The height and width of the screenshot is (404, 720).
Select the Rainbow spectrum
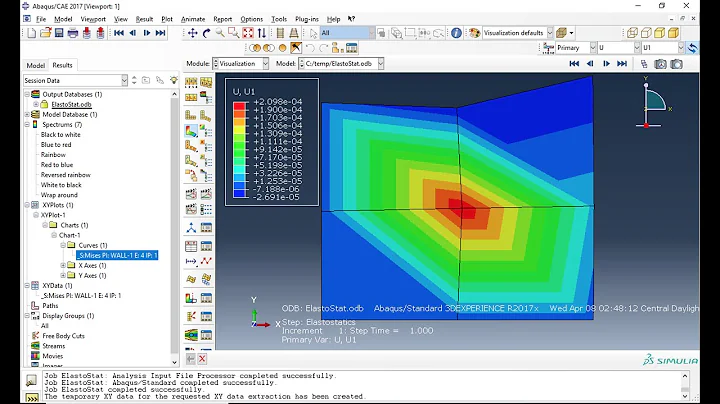point(53,155)
